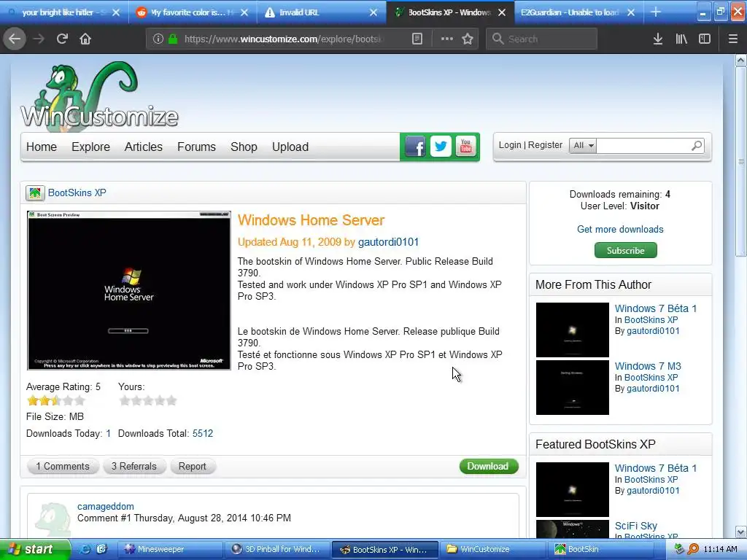Viewport: 747px width, 560px height.
Task: Click the 'Get more downloads' link
Action: pos(620,229)
